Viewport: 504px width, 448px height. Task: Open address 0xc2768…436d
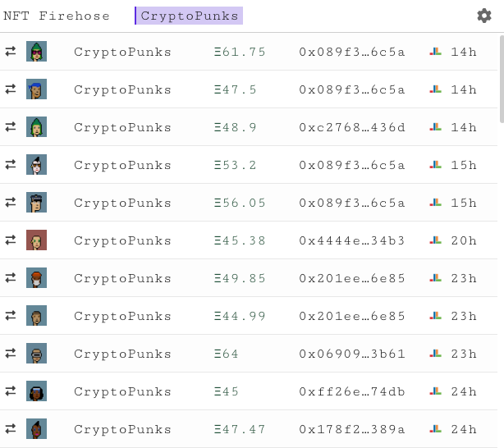(x=352, y=127)
